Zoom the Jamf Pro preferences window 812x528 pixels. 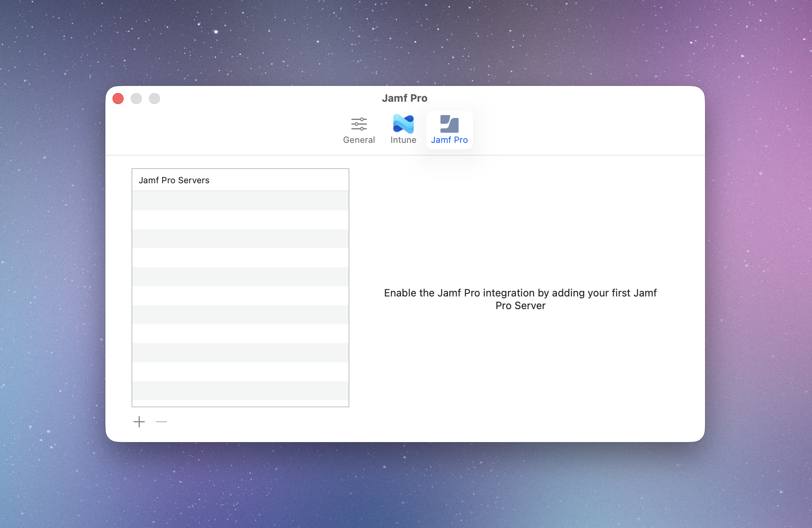[x=154, y=99]
